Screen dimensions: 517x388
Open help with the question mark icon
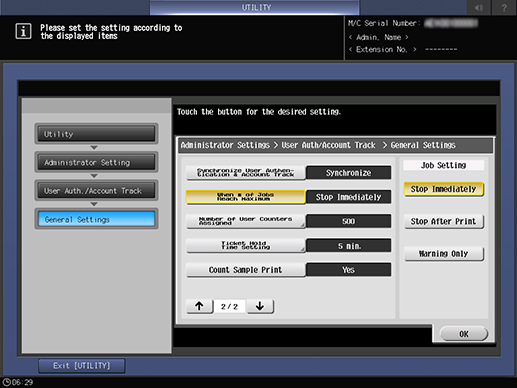point(504,7)
